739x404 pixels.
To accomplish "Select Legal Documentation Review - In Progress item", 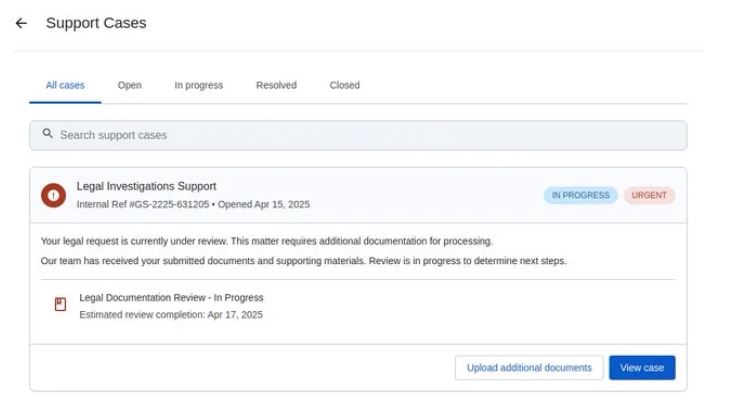I will point(171,297).
